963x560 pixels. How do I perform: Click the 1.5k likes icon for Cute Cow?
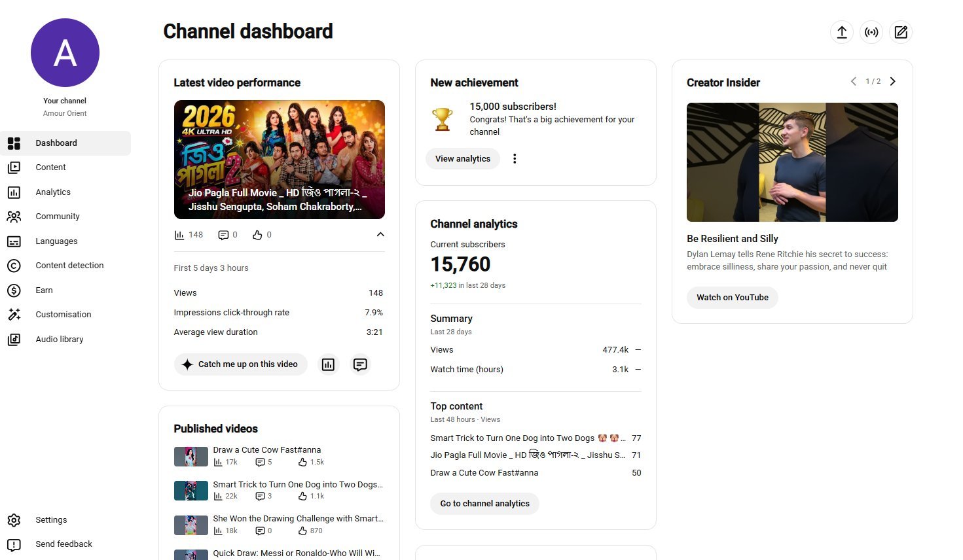pyautogui.click(x=302, y=463)
